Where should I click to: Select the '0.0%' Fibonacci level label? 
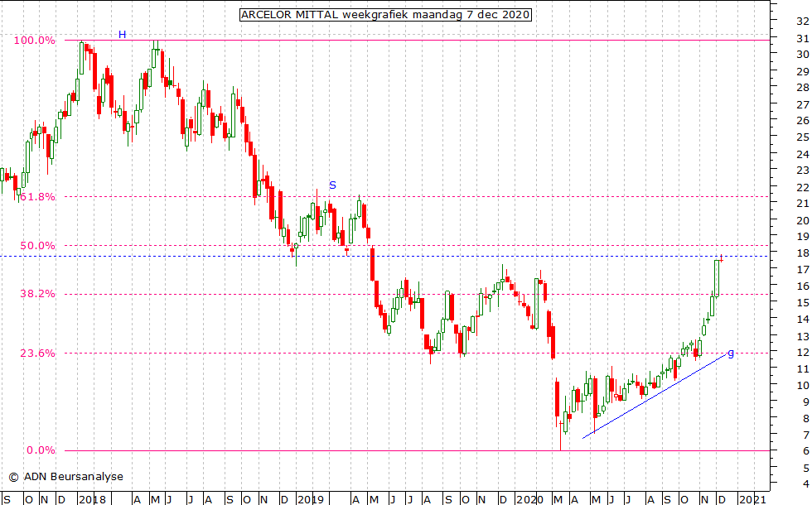[41, 450]
